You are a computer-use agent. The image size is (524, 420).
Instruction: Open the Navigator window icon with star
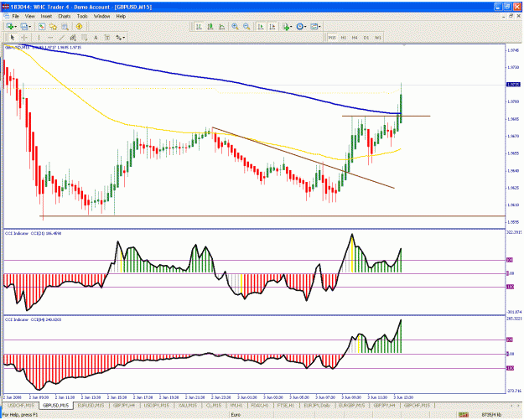(x=53, y=26)
